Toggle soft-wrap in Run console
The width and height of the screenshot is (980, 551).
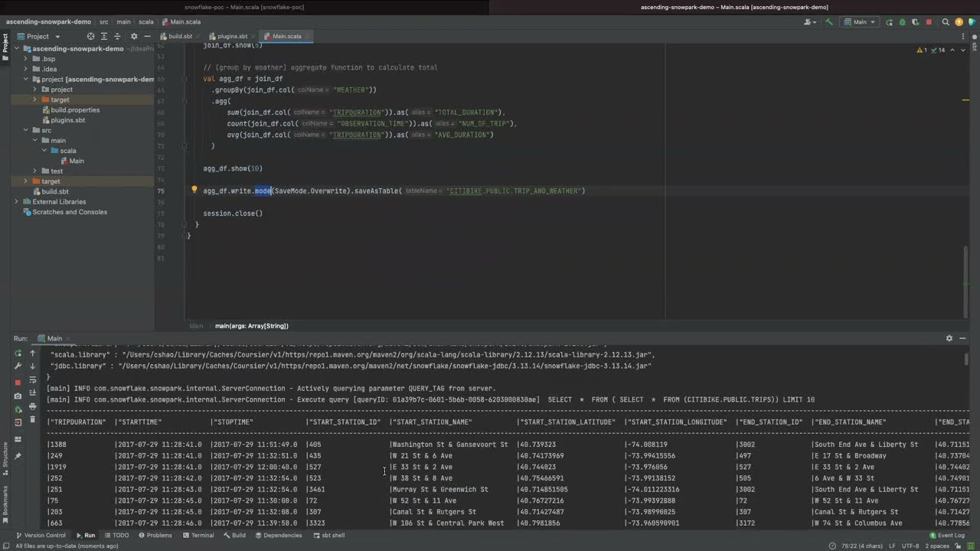pos(32,380)
